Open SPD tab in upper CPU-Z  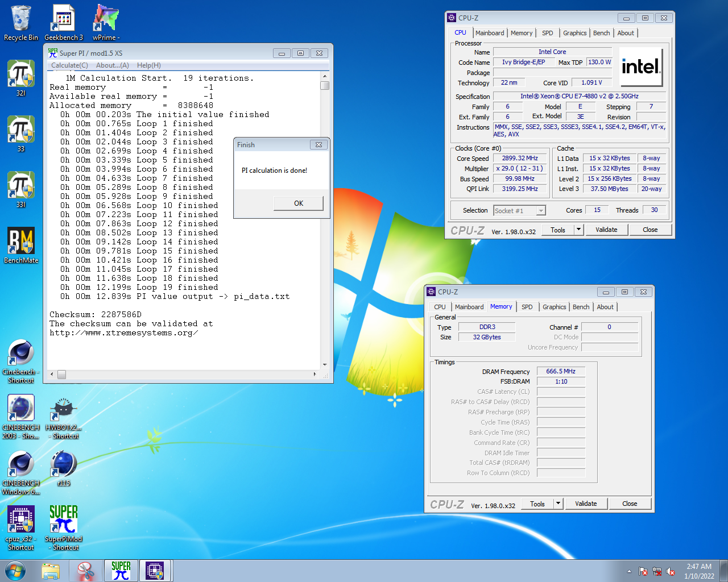pos(548,33)
